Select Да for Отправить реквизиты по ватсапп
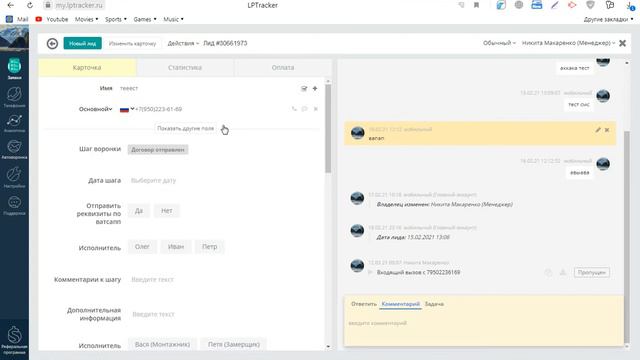Viewport: 640px width, 360px height. [x=139, y=211]
